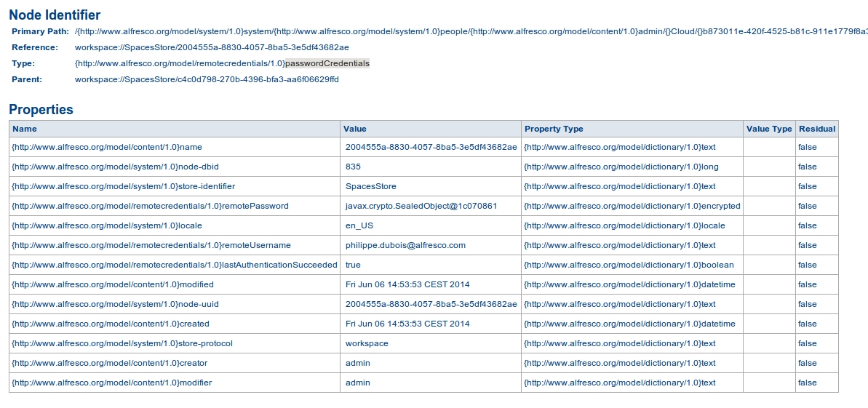The image size is (868, 408).
Task: Open the Primary Path link
Action: click(471, 31)
